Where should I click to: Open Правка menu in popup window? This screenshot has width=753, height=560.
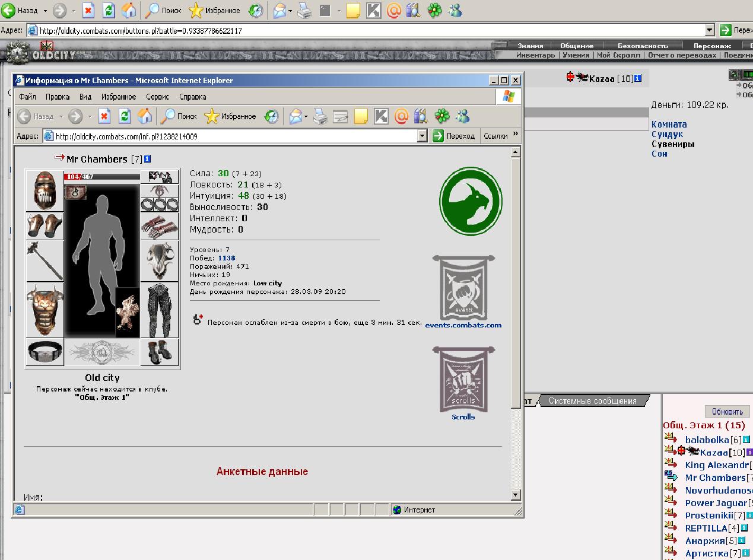click(x=58, y=97)
